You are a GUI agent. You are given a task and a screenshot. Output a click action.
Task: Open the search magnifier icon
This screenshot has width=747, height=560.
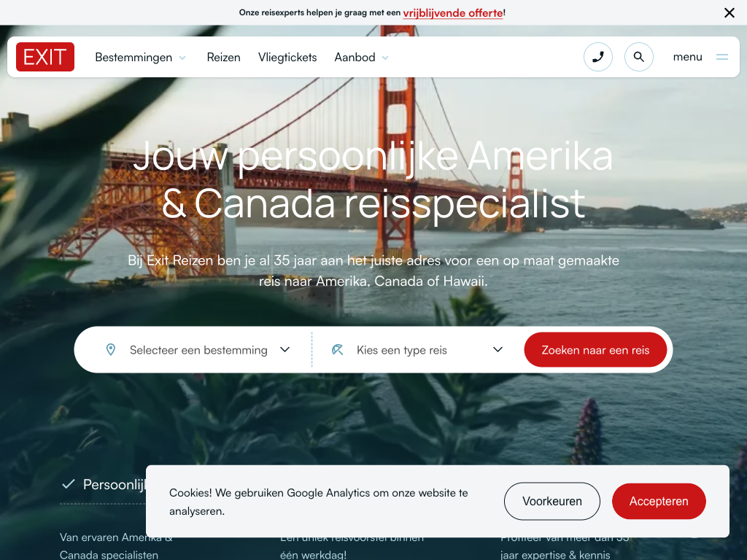pos(639,57)
